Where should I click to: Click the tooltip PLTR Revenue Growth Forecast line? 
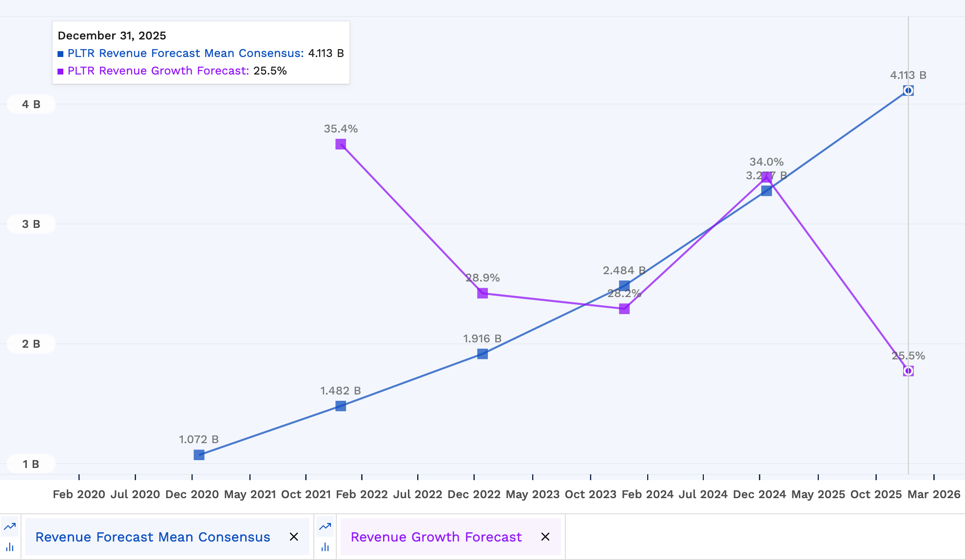coord(172,71)
